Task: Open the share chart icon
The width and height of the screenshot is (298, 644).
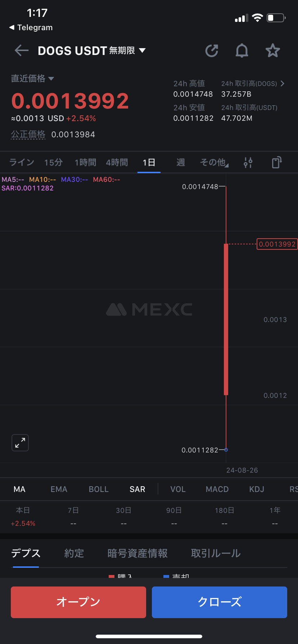Action: pos(212,51)
